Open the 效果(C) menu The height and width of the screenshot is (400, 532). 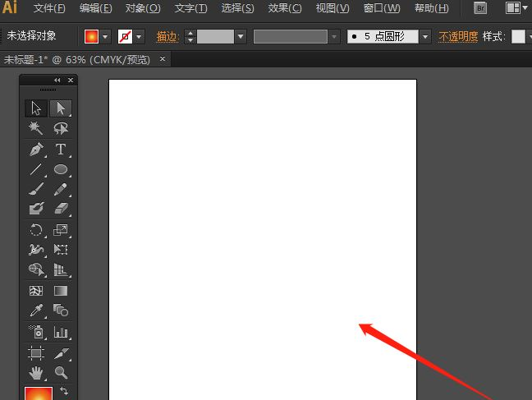tap(285, 8)
